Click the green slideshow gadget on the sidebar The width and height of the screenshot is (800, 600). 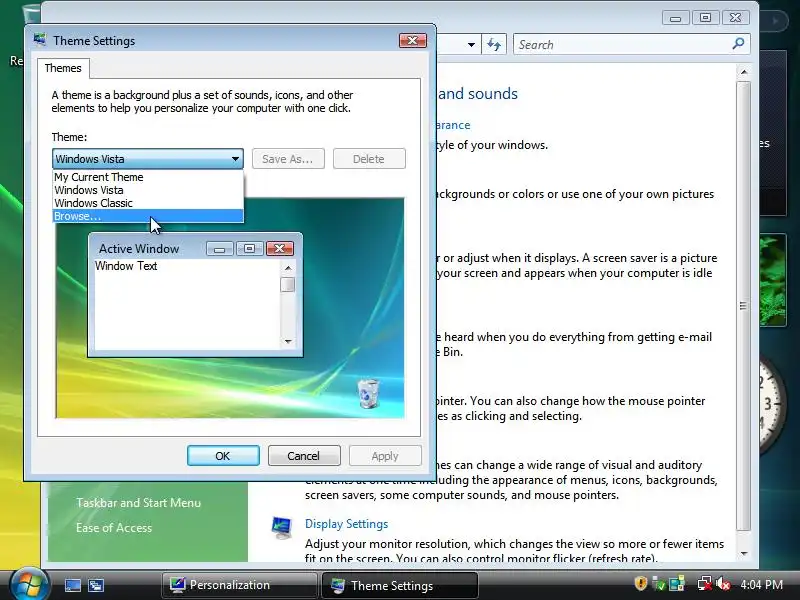(772, 280)
